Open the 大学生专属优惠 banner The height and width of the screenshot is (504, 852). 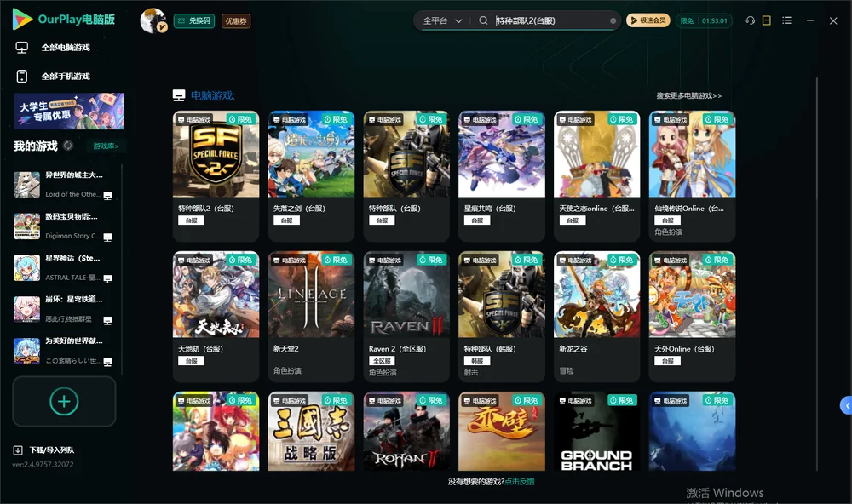tap(69, 112)
